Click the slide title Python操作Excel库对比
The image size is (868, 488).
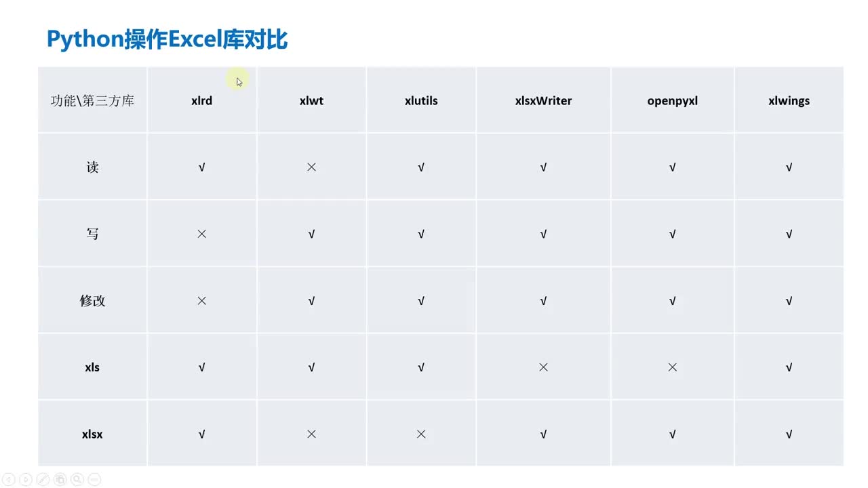167,39
